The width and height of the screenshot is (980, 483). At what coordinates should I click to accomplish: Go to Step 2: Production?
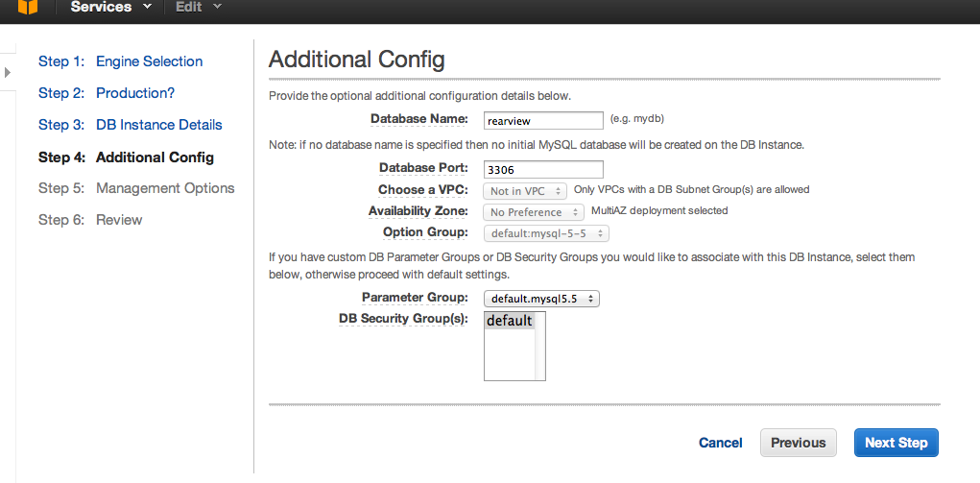click(107, 92)
